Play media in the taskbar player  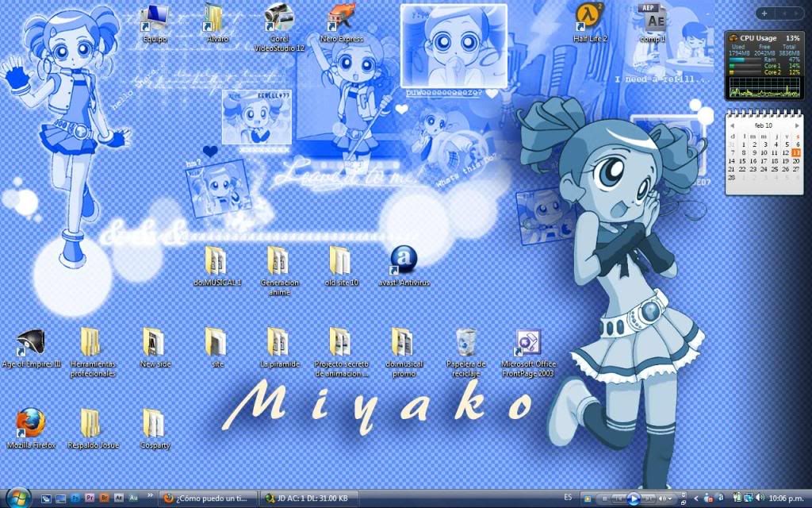(633, 498)
